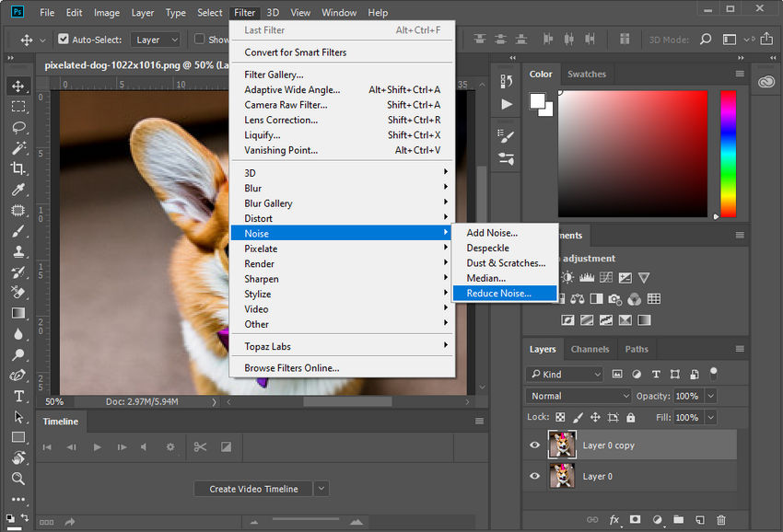Click the share icon in options bar
The height and width of the screenshot is (532, 783).
[766, 39]
